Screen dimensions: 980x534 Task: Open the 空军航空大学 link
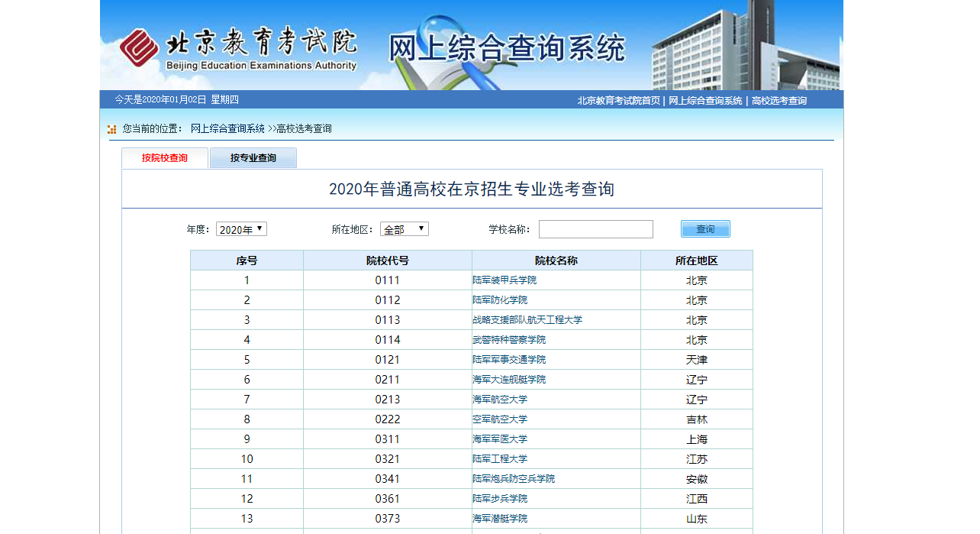coord(500,419)
